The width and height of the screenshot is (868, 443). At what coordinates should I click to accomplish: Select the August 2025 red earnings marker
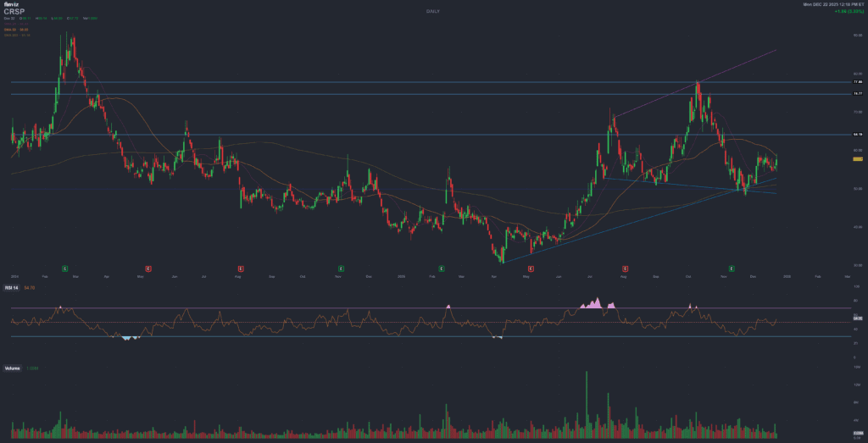pyautogui.click(x=626, y=269)
